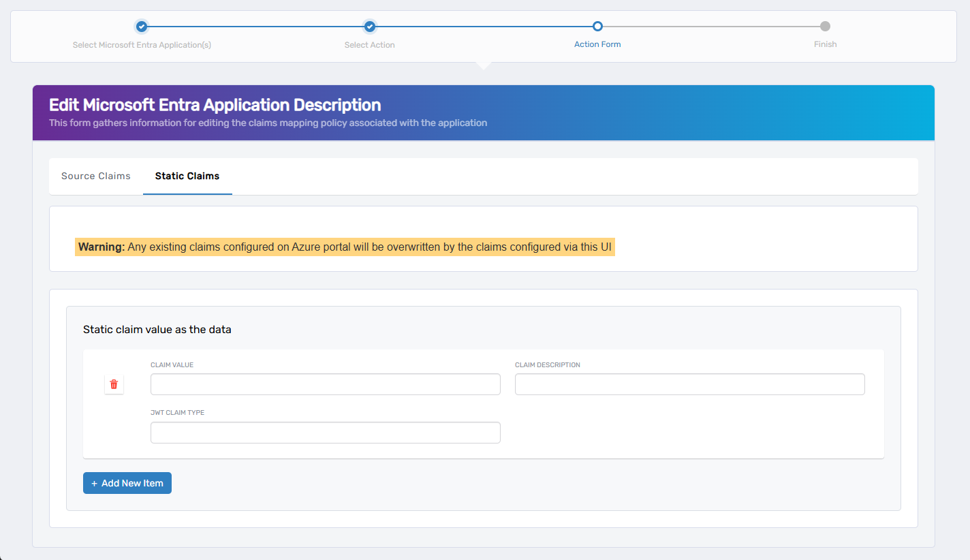The image size is (970, 560).
Task: Focus the JWT CLAIM TYPE input field
Action: pyautogui.click(x=325, y=433)
